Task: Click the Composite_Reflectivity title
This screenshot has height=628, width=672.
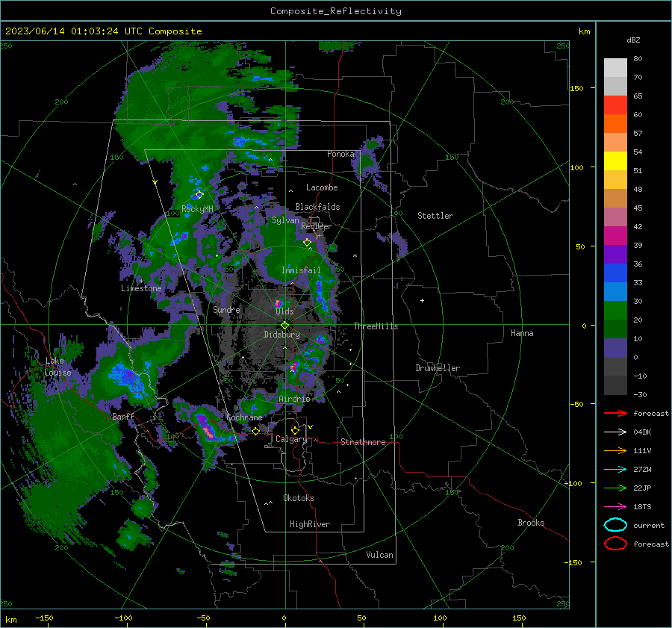Action: [x=336, y=11]
